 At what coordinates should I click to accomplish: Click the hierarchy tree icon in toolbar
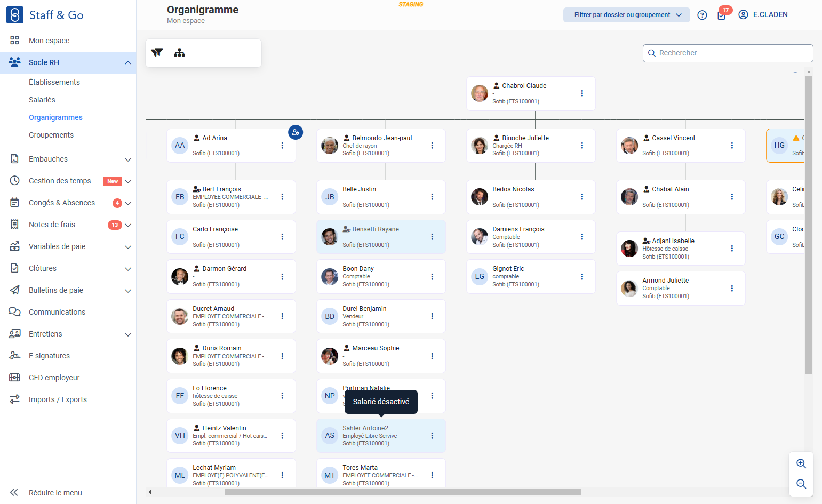(180, 52)
